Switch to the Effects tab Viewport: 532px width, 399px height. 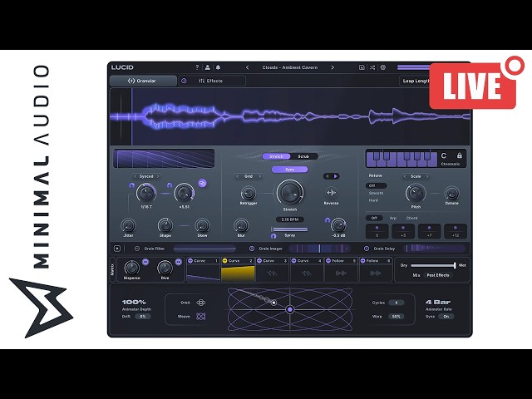212,81
